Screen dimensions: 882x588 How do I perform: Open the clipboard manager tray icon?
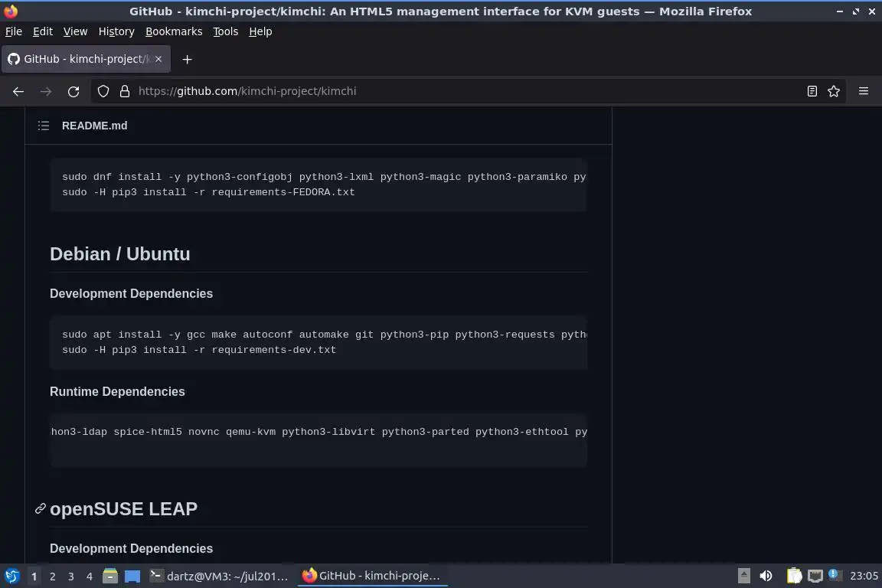point(794,576)
